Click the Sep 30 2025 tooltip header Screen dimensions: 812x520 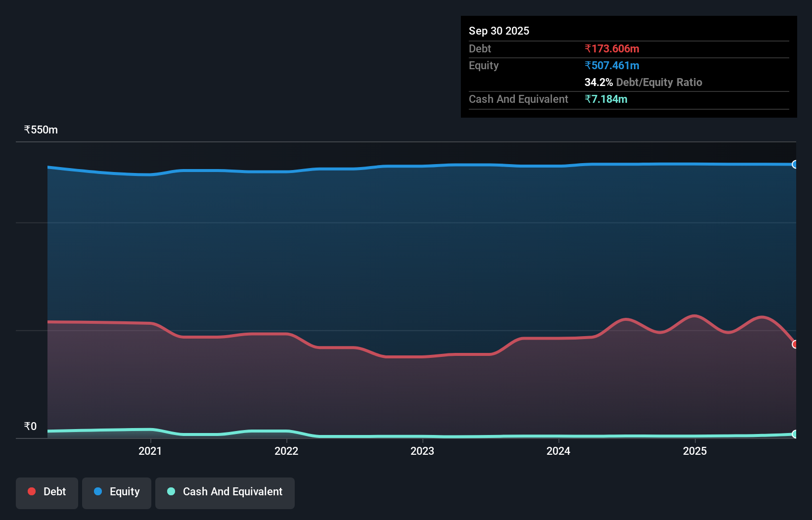[x=499, y=31]
